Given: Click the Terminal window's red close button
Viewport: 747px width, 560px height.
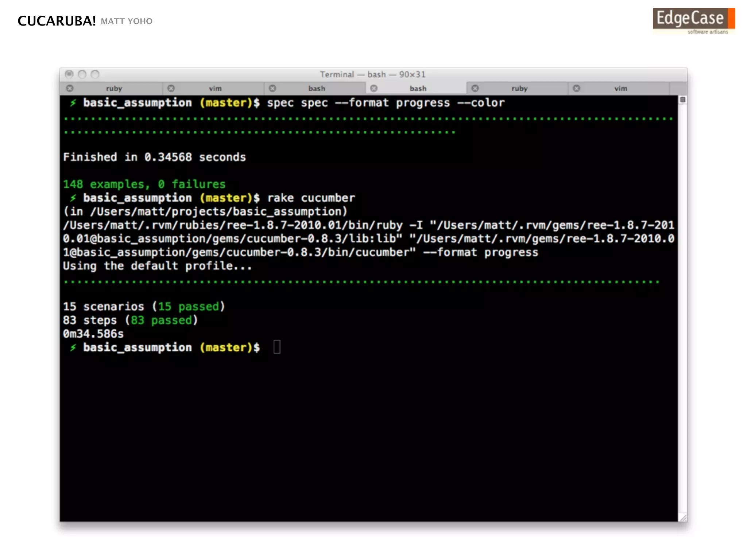Looking at the screenshot, I should point(69,74).
